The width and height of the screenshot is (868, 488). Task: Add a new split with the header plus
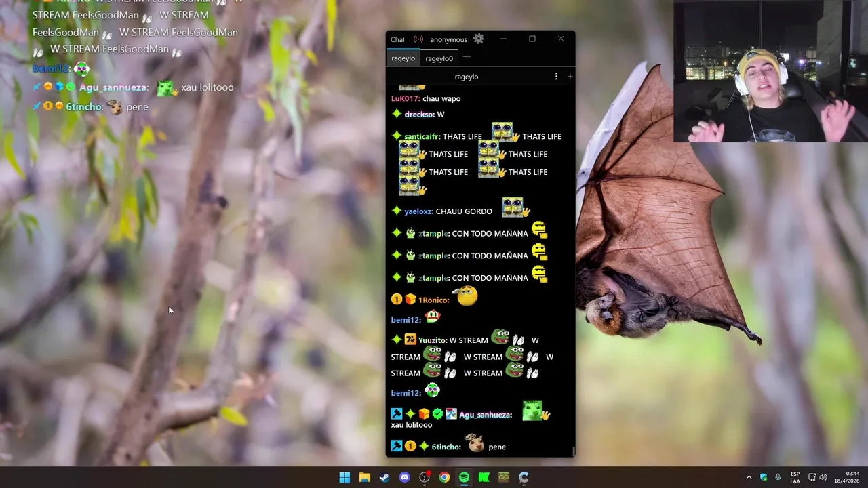(x=570, y=77)
